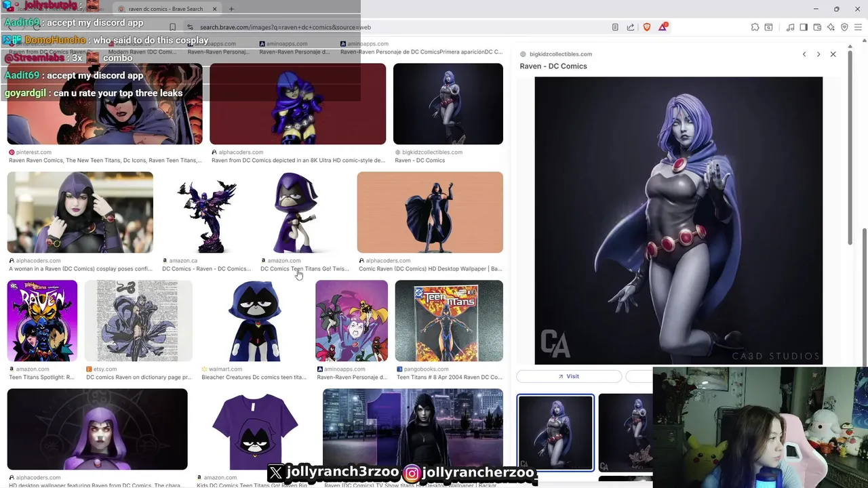Show previous image in the preview panel
Image resolution: width=868 pixels, height=488 pixels.
(804, 54)
